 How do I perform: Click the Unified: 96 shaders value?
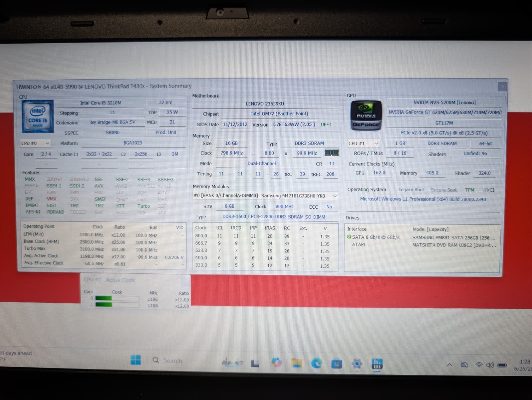click(475, 153)
